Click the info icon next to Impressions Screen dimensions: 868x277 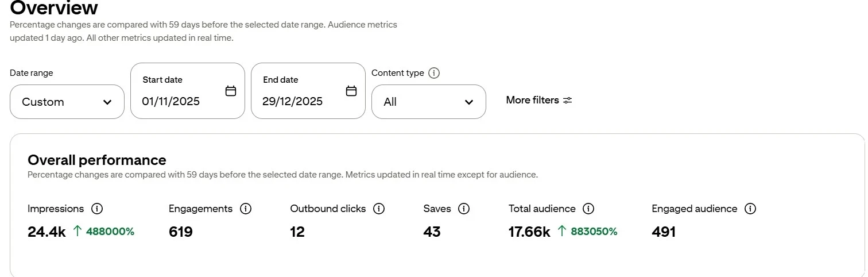pyautogui.click(x=97, y=209)
